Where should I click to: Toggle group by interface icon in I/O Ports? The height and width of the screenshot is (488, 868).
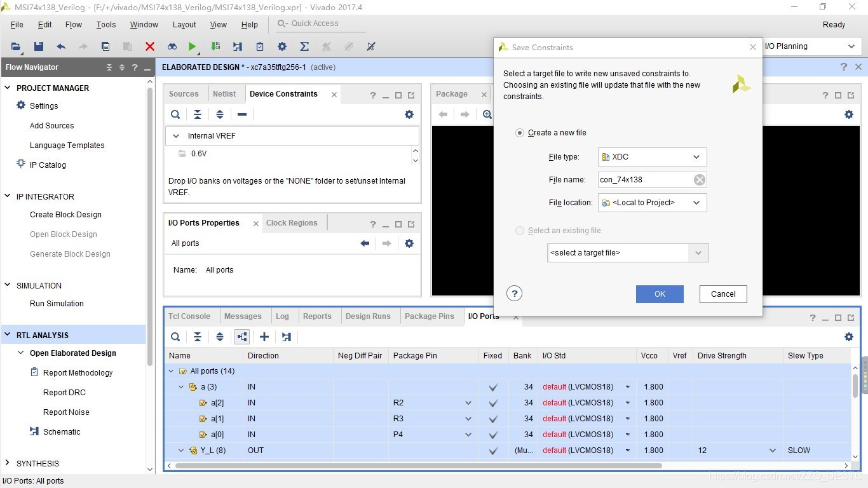click(242, 337)
